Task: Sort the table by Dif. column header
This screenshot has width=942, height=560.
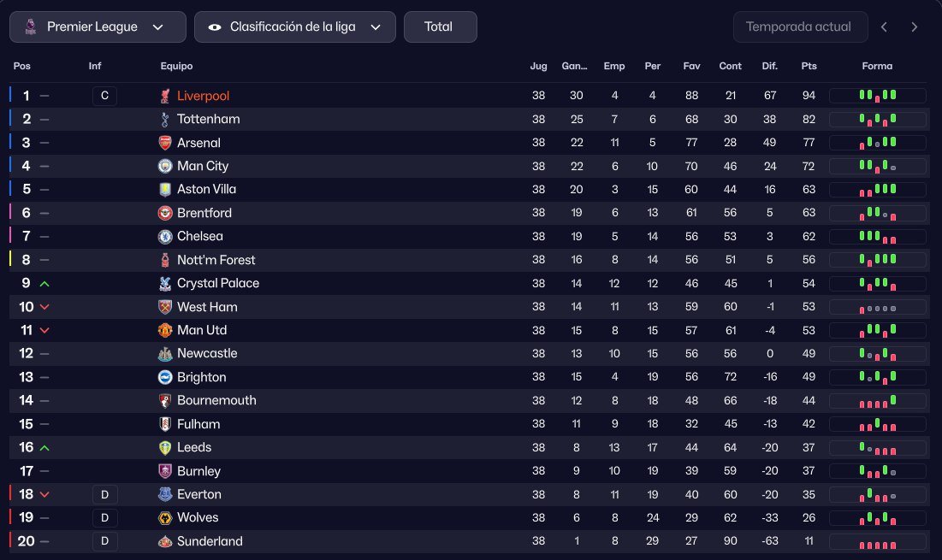Action: point(769,66)
